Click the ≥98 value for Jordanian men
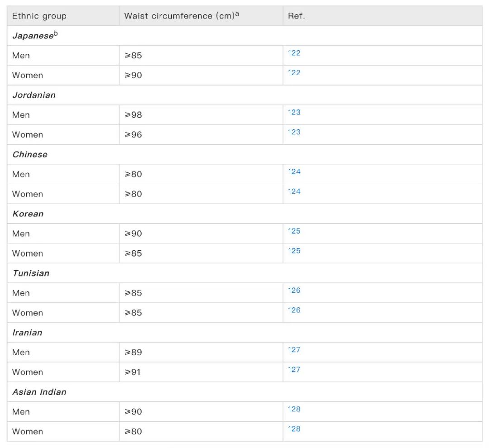Viewport: 489px width, 448px height. (133, 115)
